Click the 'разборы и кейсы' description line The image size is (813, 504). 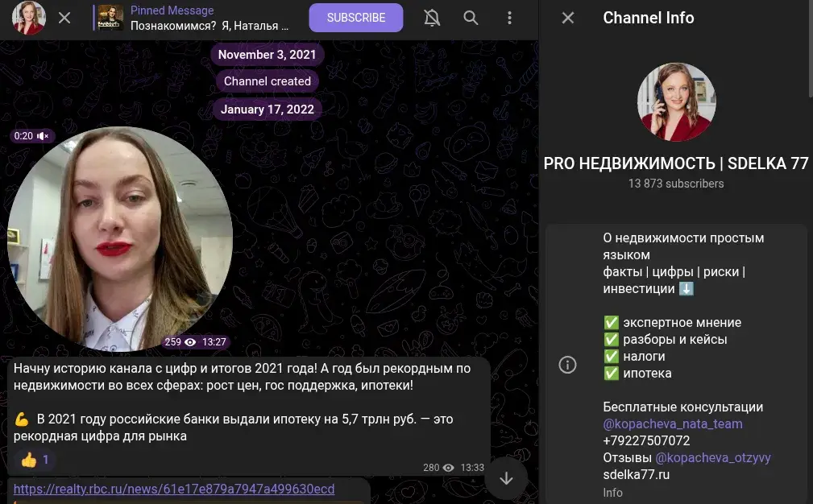click(x=666, y=339)
